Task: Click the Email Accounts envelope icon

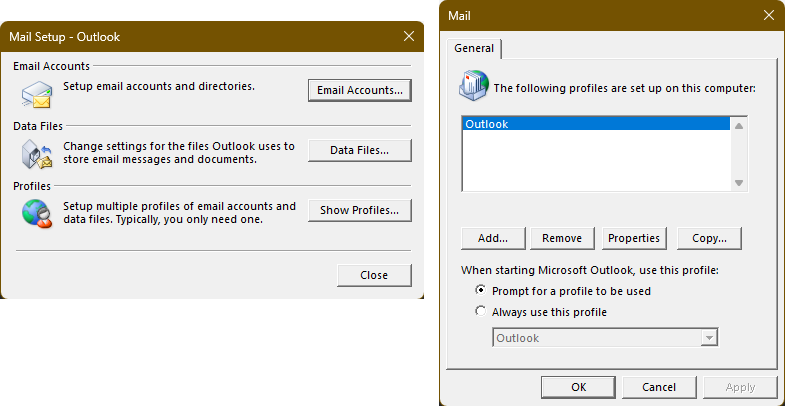Action: [x=37, y=95]
